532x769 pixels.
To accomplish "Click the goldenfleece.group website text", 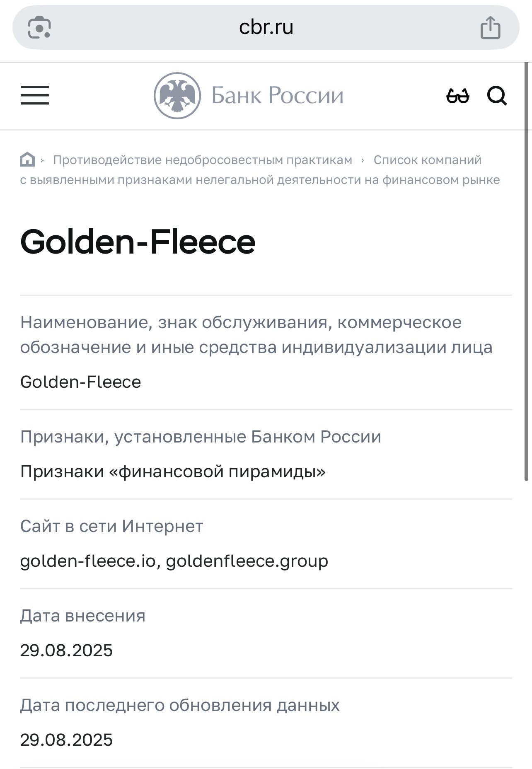I will [x=247, y=561].
